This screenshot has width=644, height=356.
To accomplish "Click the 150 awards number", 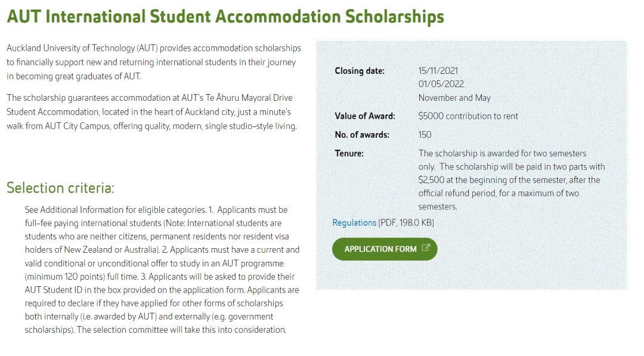I will (x=425, y=135).
